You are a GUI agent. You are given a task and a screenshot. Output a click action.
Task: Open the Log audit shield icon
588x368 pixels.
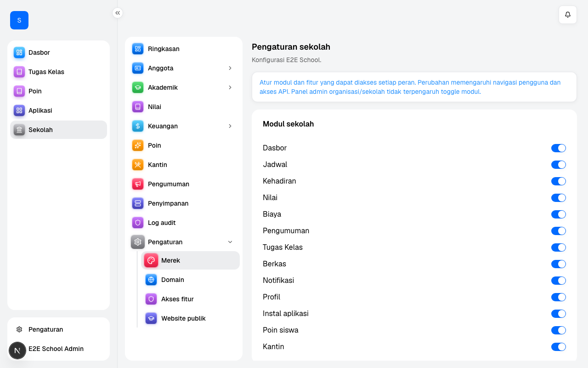click(138, 223)
